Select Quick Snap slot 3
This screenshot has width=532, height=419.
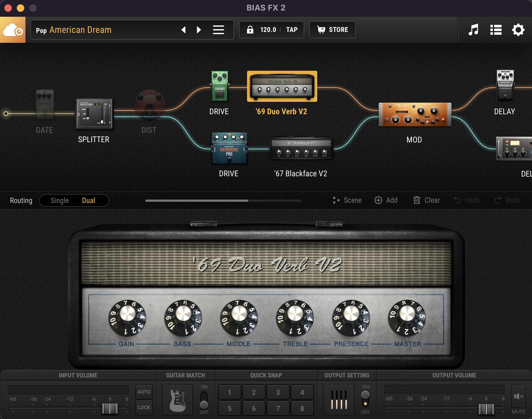(278, 392)
